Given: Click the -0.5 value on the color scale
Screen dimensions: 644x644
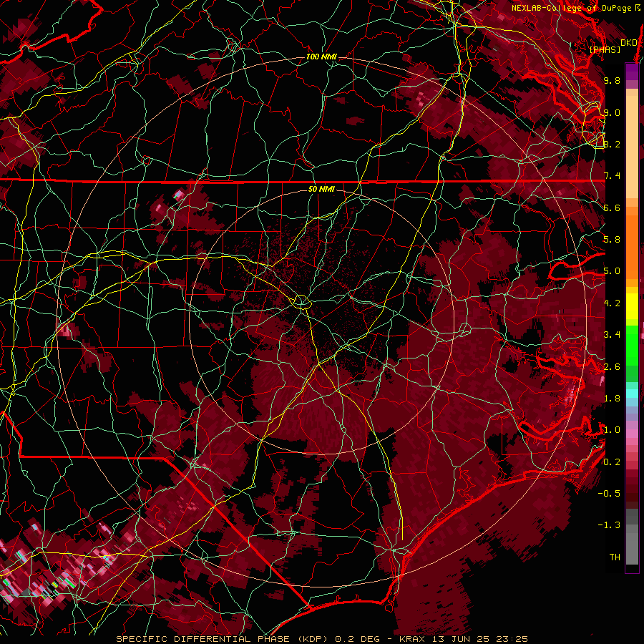Looking at the screenshot, I should click(x=610, y=494).
